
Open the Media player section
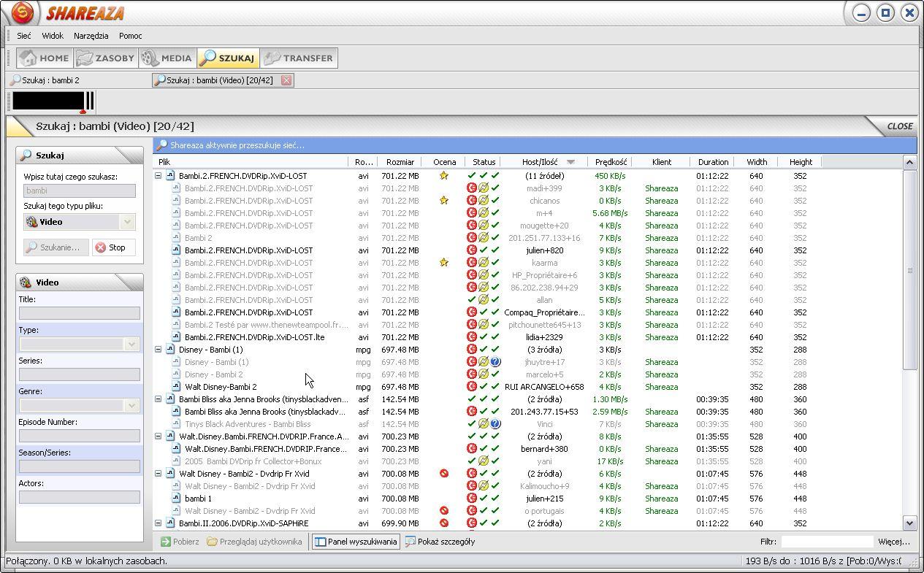point(167,58)
